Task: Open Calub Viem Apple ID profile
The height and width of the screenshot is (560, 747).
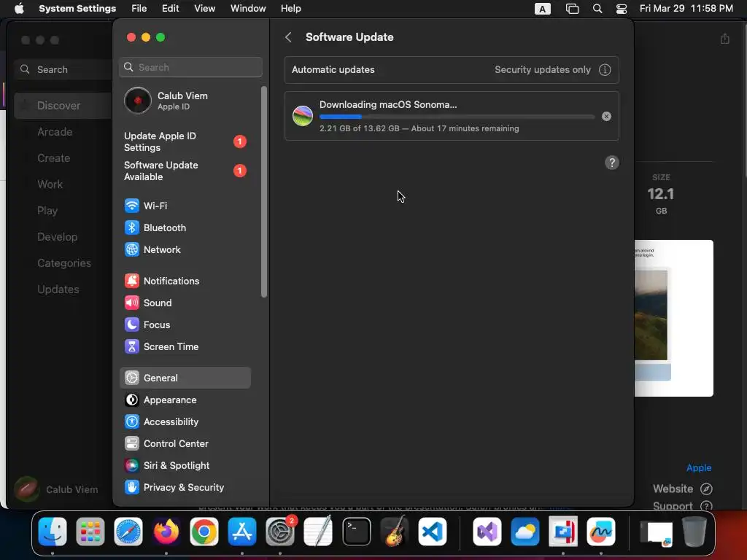Action: 185,101
